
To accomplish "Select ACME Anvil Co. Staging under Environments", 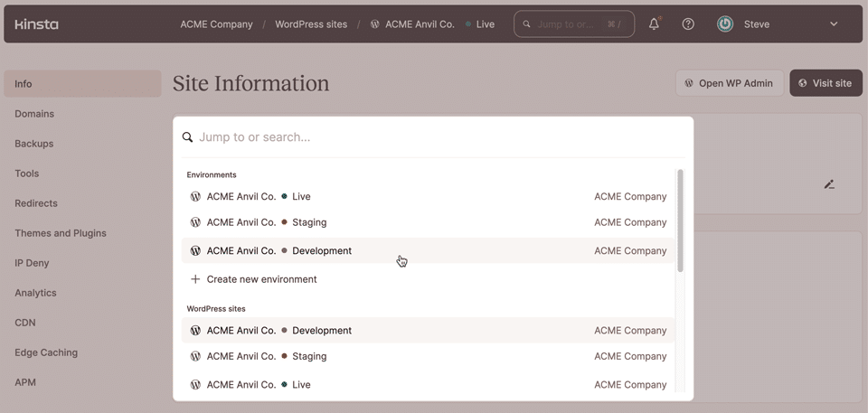I will pos(428,222).
